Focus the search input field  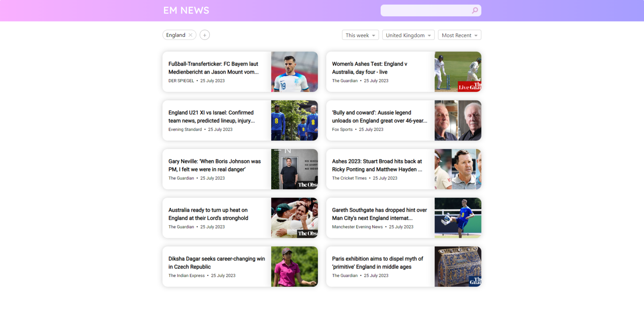426,10
